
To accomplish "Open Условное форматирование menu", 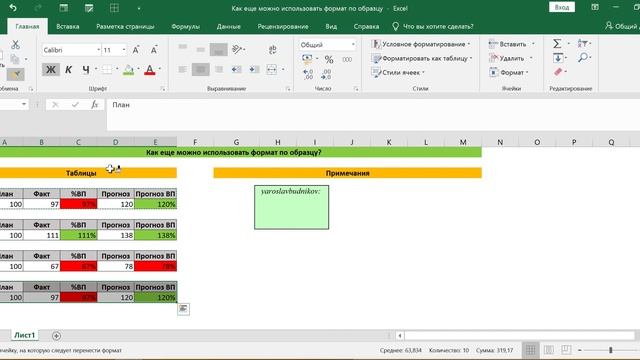I will (x=421, y=44).
